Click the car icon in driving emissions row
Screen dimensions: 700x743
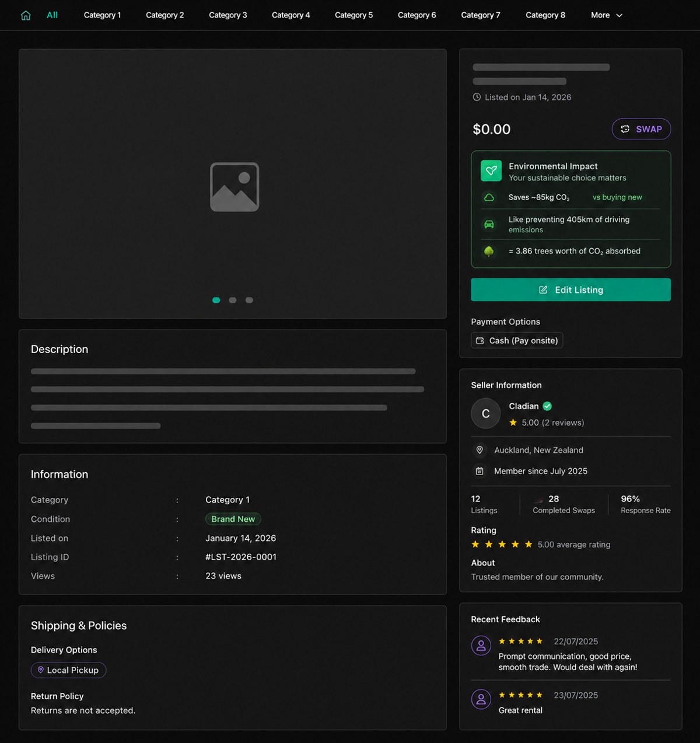pos(489,224)
